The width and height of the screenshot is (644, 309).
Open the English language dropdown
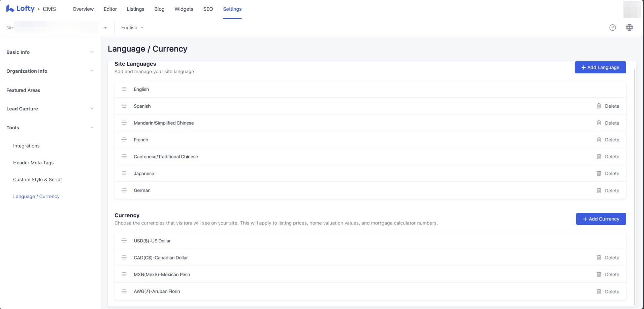pyautogui.click(x=132, y=28)
